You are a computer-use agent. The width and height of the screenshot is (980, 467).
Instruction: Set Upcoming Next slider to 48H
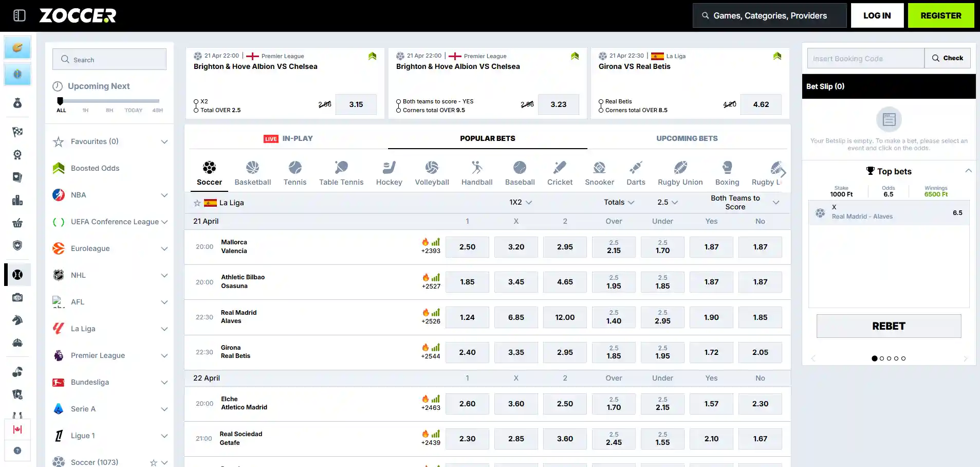(x=158, y=110)
